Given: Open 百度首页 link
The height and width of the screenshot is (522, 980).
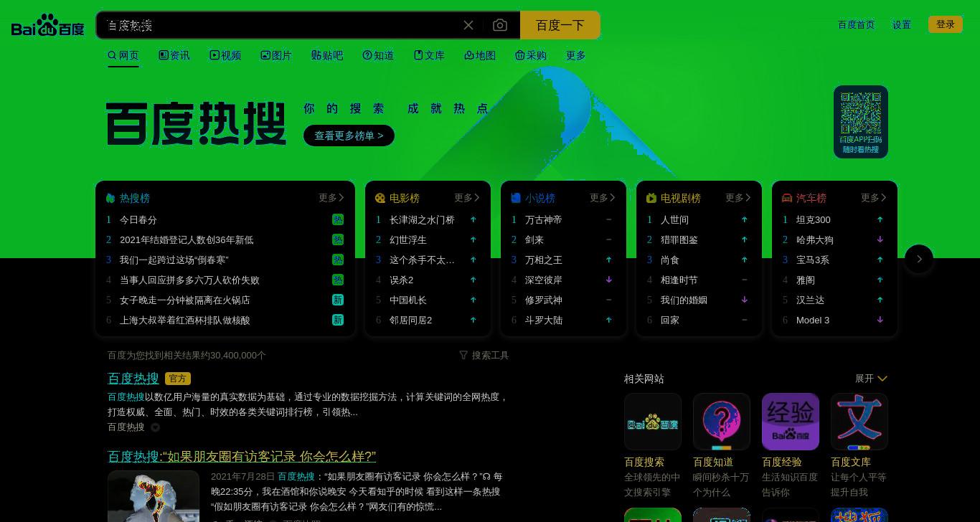Looking at the screenshot, I should 856,24.
